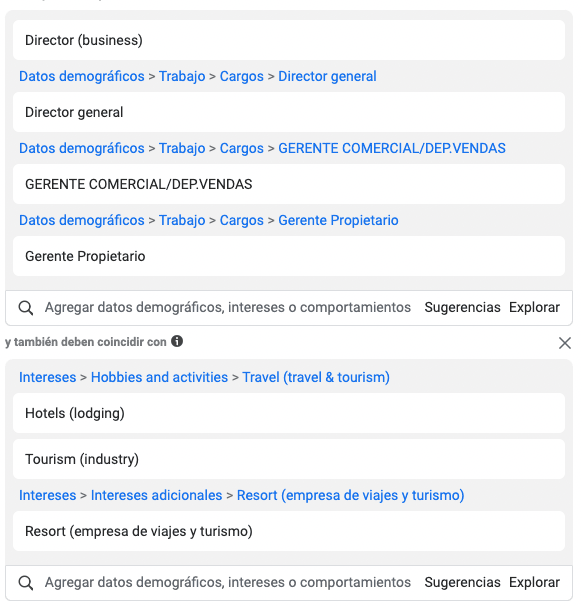
Task: Click the first 'Agregar datos demográficos' input field
Action: [228, 307]
